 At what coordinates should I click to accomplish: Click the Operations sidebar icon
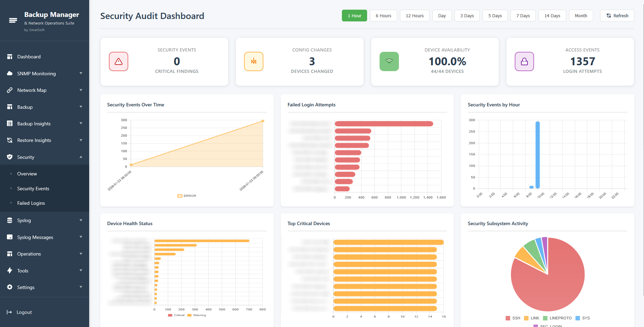[10, 254]
